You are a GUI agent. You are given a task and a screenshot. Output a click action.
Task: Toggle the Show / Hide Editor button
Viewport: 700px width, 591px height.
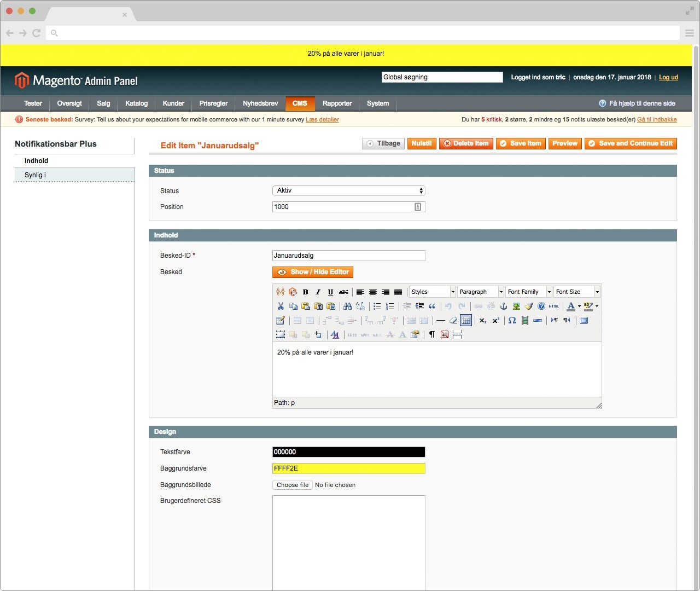click(313, 272)
